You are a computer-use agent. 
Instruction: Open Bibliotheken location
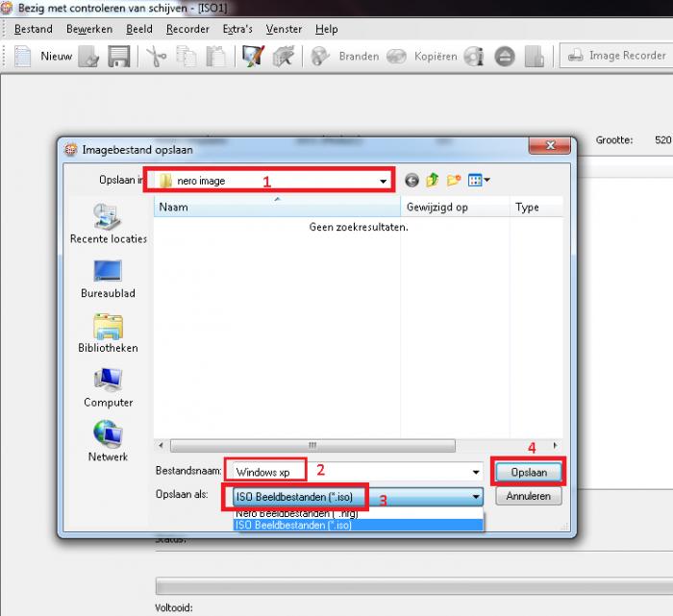108,333
